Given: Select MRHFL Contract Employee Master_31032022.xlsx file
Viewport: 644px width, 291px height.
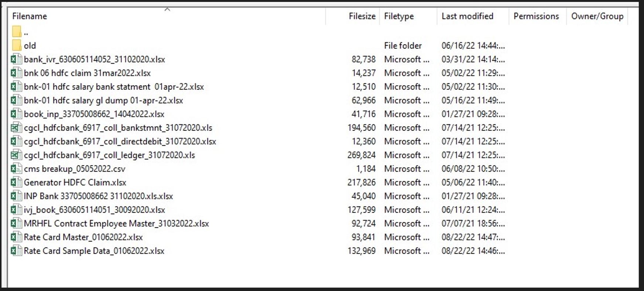Looking at the screenshot, I should 116,223.
